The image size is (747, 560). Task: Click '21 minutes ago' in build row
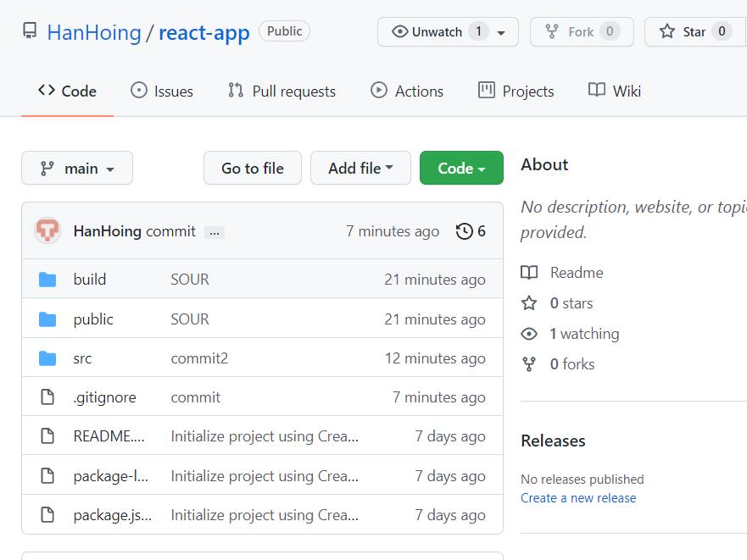(435, 280)
